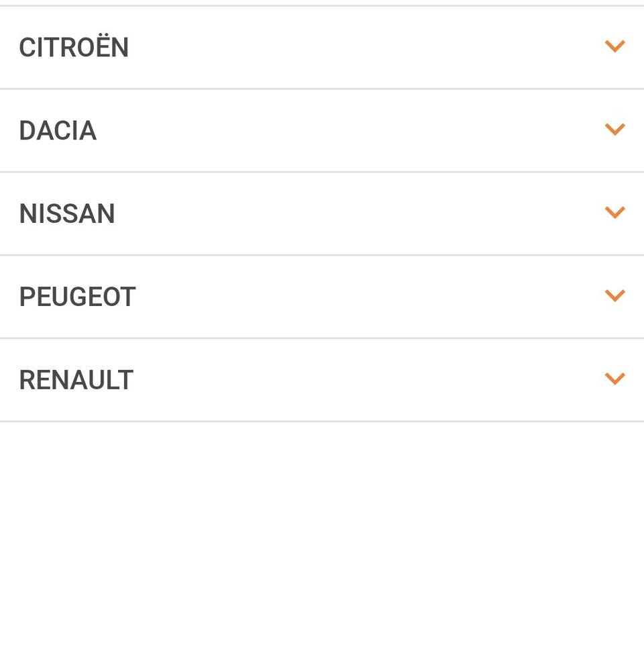The height and width of the screenshot is (647, 644).
Task: Click the orange arrow next to DACIA
Action: coord(614,130)
